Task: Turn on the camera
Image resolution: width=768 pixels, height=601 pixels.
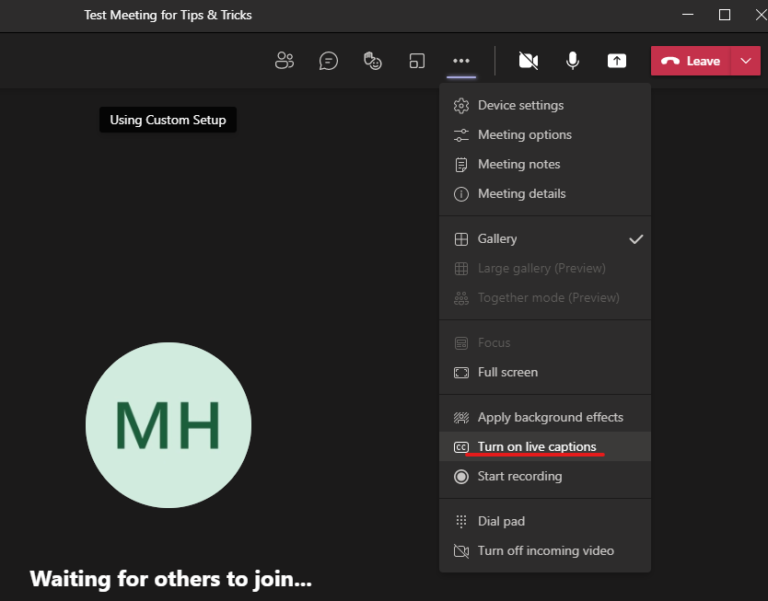Action: pos(528,61)
